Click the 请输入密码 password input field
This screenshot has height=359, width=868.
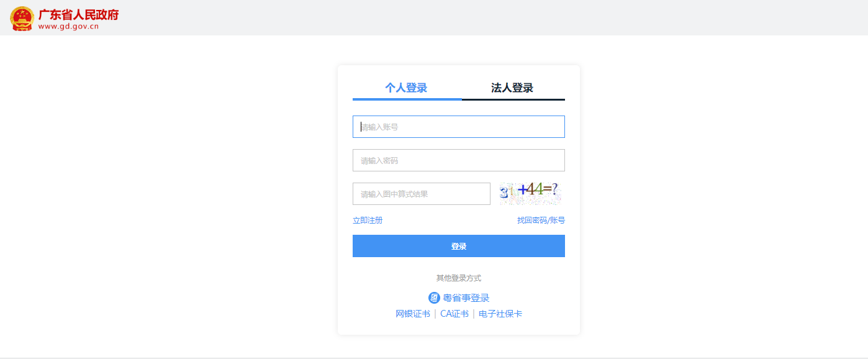pyautogui.click(x=458, y=160)
